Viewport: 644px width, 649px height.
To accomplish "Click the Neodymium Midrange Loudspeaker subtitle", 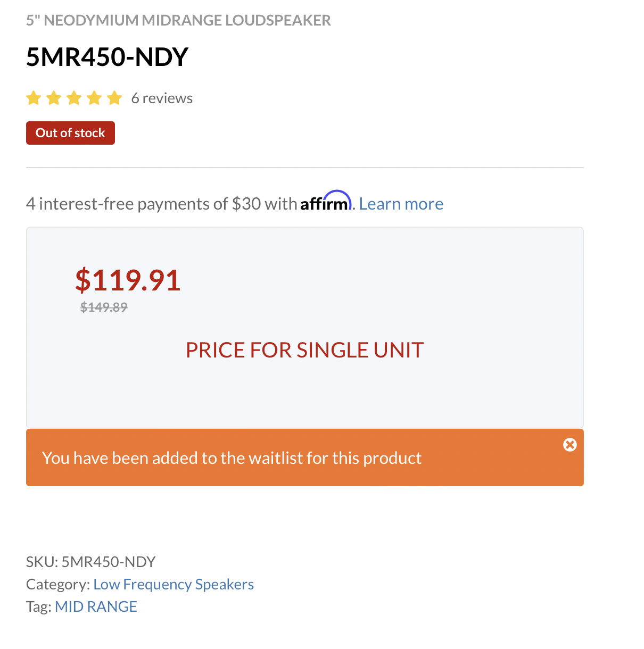I will click(178, 20).
